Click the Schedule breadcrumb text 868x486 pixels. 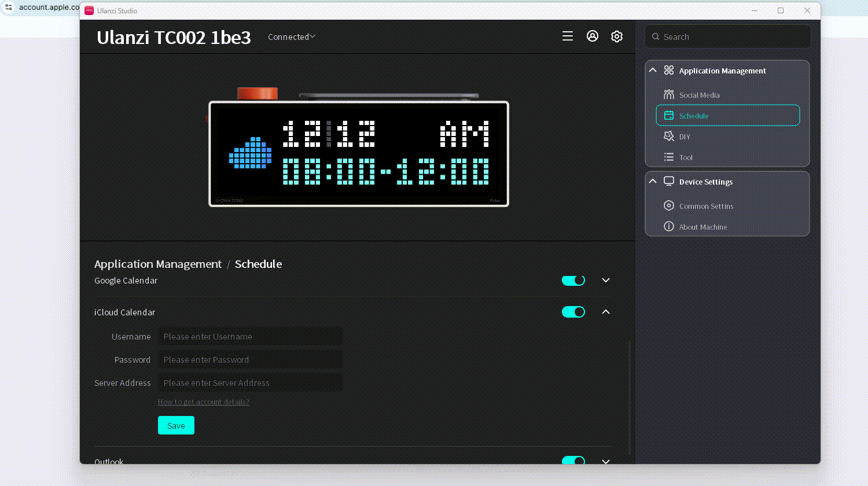tap(258, 264)
